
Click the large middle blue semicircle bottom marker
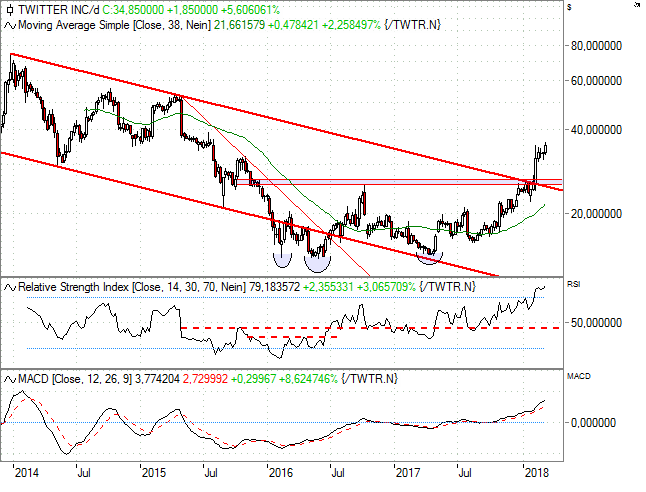[317, 264]
